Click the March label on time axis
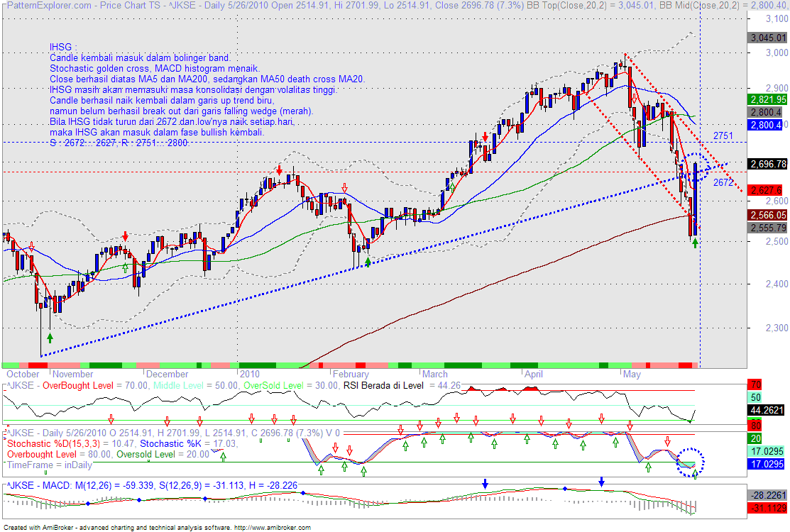The width and height of the screenshot is (790, 532). pos(435,374)
